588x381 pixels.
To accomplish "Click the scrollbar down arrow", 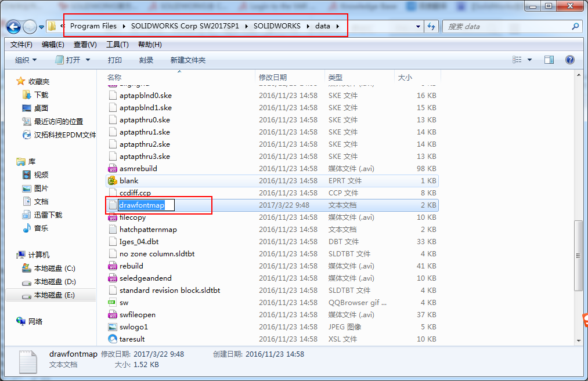I will [578, 340].
